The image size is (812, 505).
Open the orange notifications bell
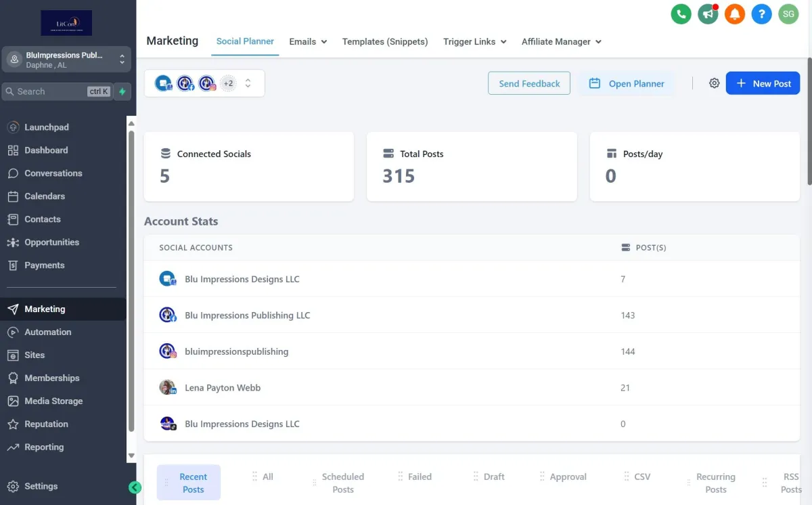(x=735, y=14)
